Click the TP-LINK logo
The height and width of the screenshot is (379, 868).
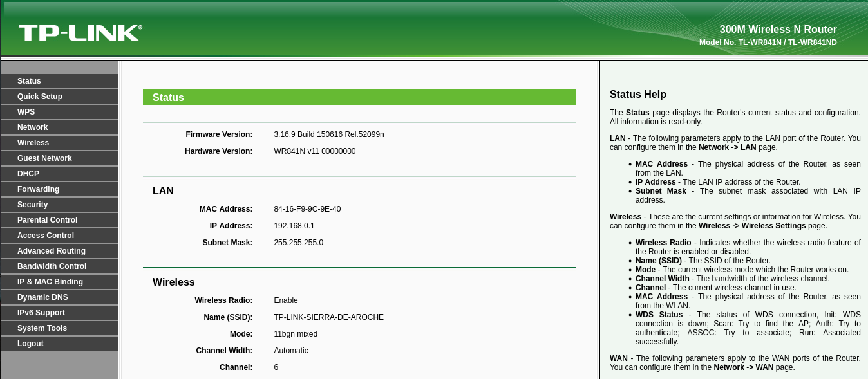click(80, 33)
